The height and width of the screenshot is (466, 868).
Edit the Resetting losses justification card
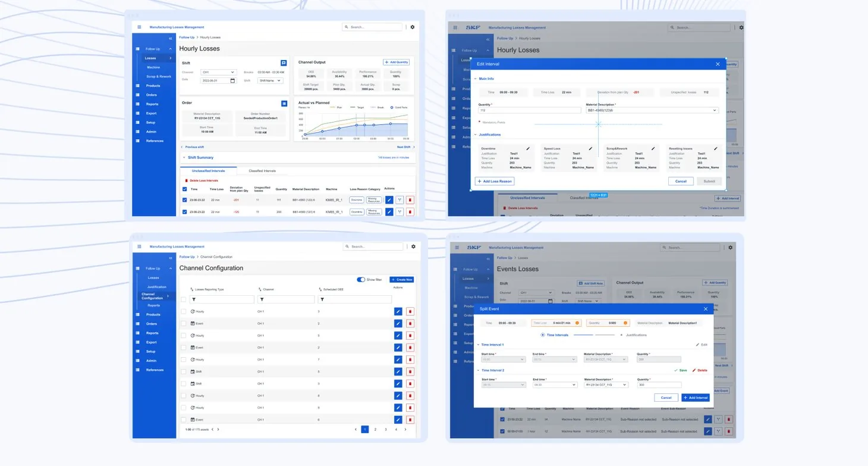[716, 148]
